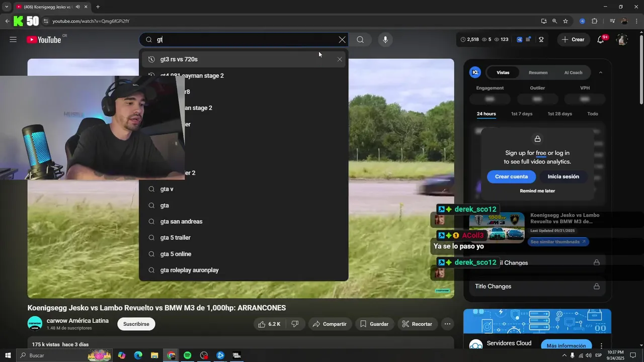Open carwow América Latina channel avatar
Screen dimensions: 644x362
coord(35,324)
